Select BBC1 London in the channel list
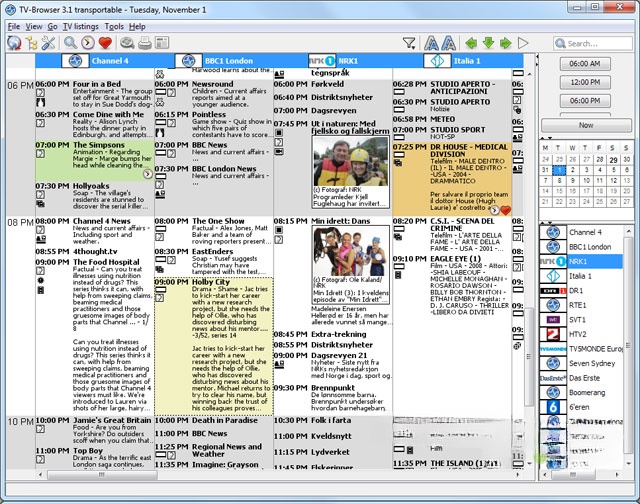The image size is (640, 504). click(581, 247)
